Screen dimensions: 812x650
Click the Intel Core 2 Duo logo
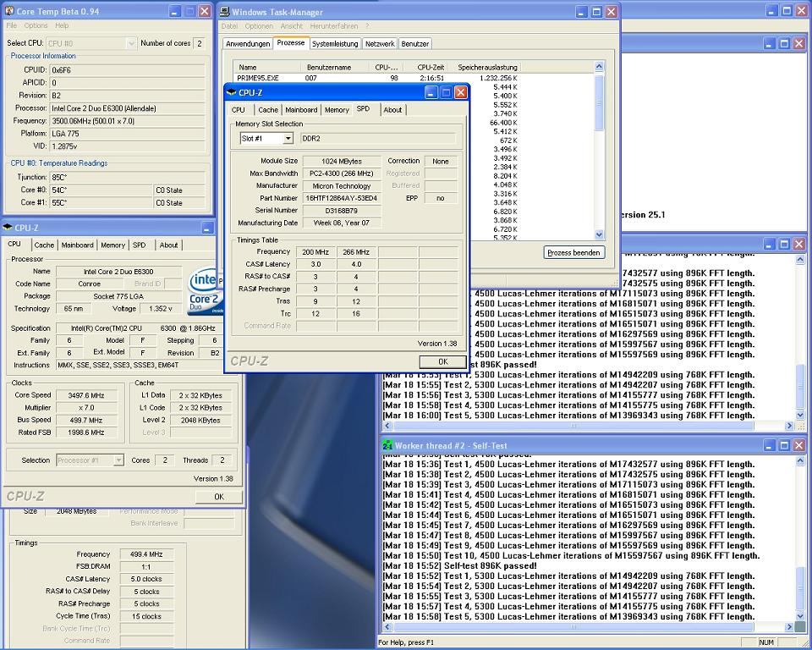point(205,290)
